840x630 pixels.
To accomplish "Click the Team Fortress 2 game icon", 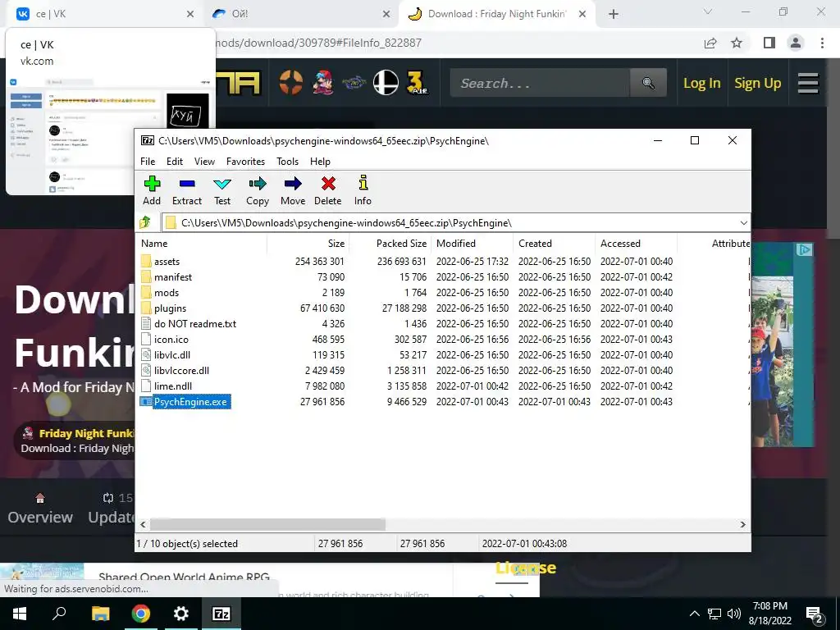I will coord(291,83).
